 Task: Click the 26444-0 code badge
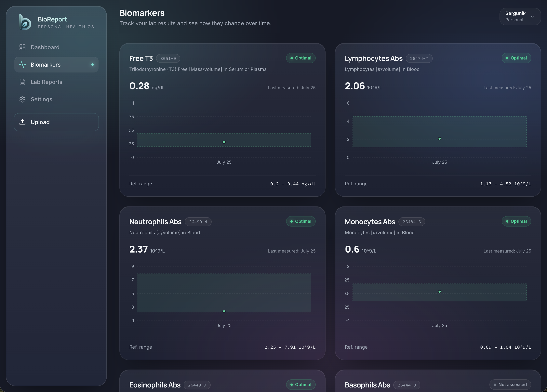(407, 385)
